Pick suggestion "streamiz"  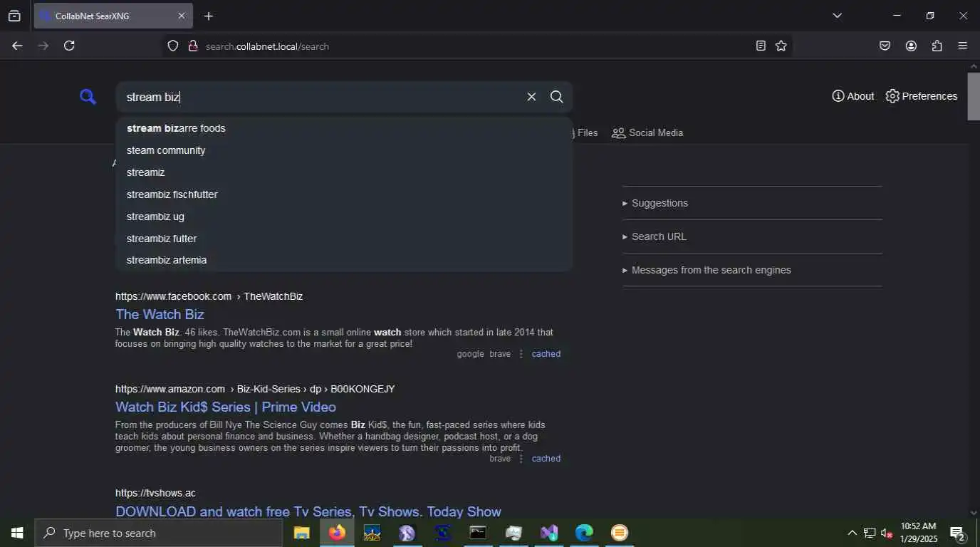tap(344, 172)
